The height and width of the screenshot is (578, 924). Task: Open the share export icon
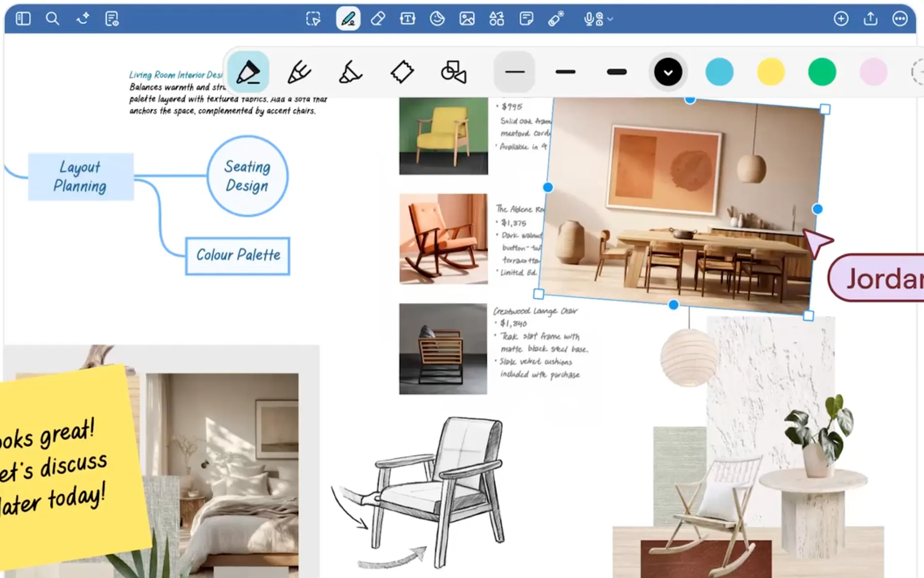(871, 19)
